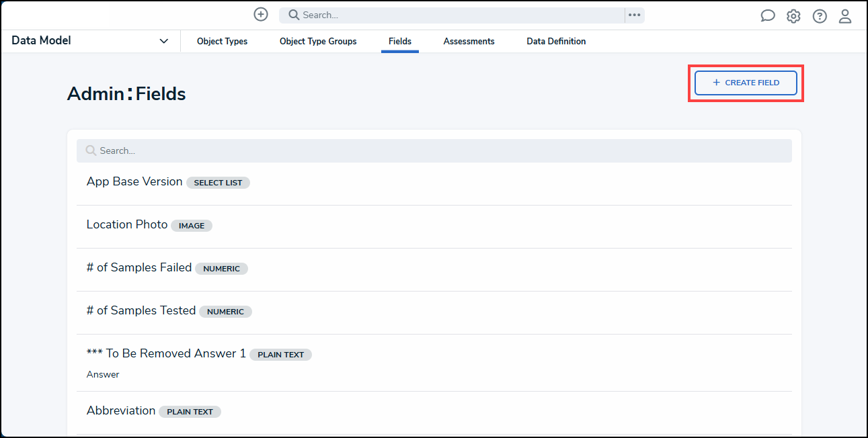Click the magnifier icon in fields search

[91, 150]
